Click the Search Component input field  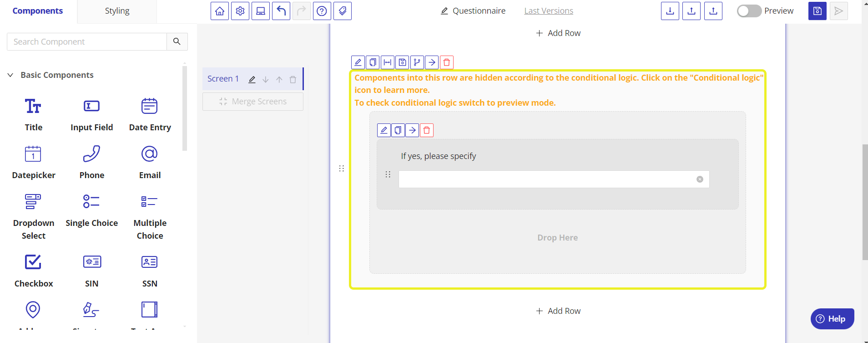(87, 42)
